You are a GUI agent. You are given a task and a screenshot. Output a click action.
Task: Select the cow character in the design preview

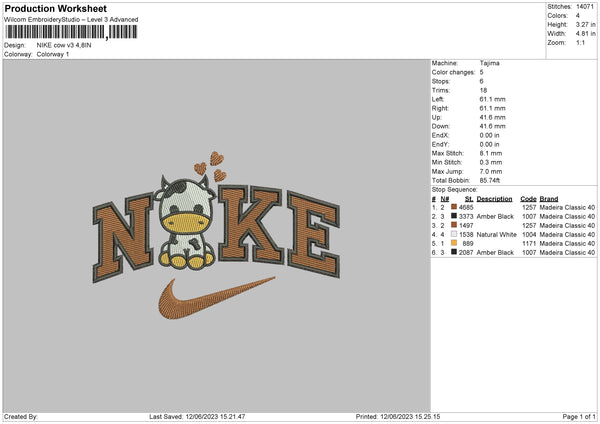click(186, 222)
